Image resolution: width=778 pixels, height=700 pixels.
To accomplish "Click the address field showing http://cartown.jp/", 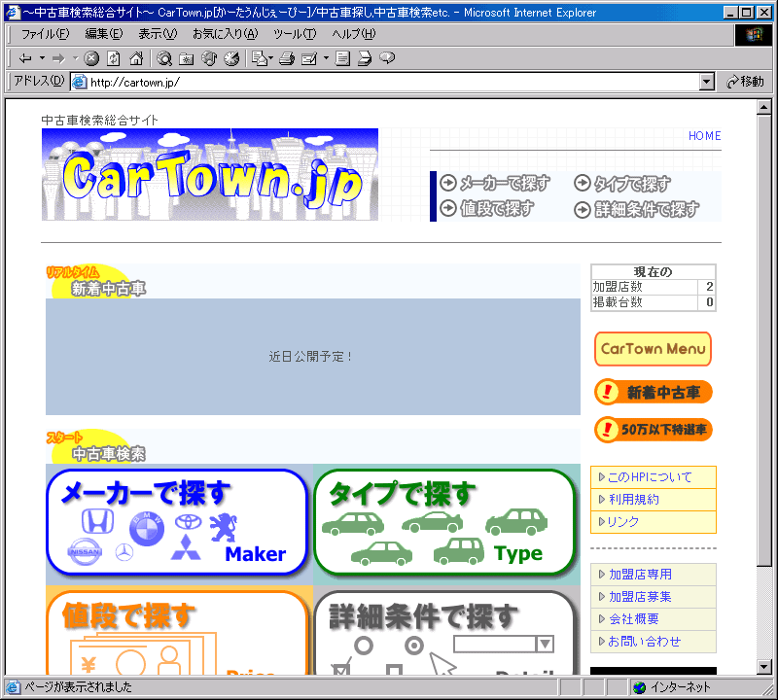I will 393,82.
